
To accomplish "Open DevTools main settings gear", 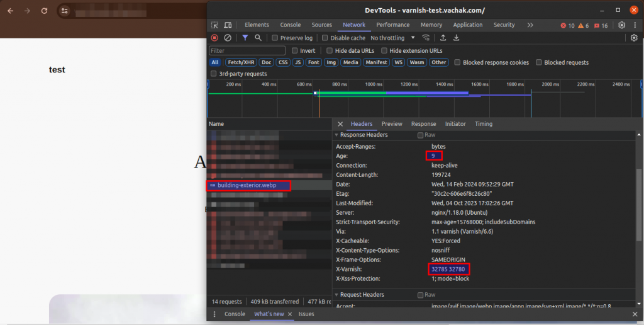I will click(x=622, y=25).
